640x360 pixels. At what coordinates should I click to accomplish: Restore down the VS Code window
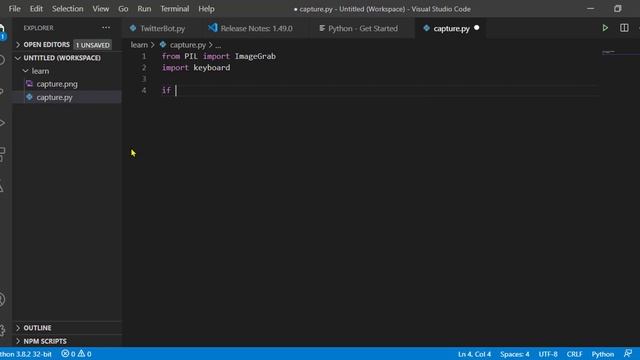[618, 9]
